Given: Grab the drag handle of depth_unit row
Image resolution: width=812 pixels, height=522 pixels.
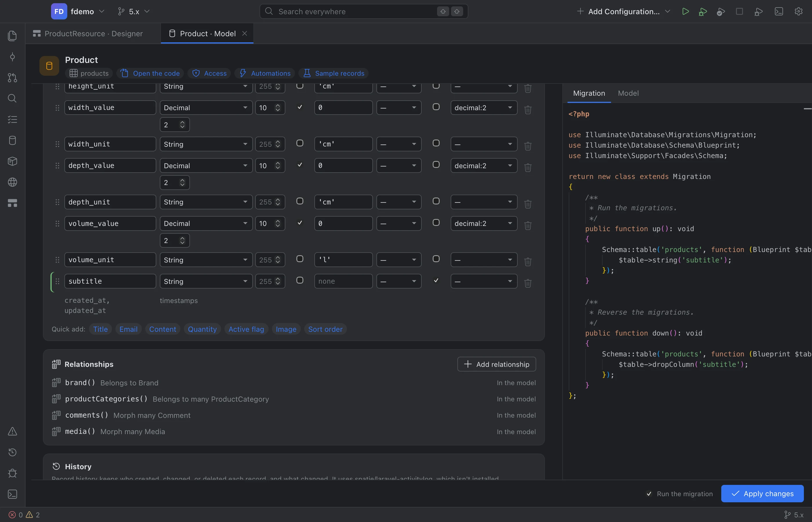Looking at the screenshot, I should pos(57,202).
